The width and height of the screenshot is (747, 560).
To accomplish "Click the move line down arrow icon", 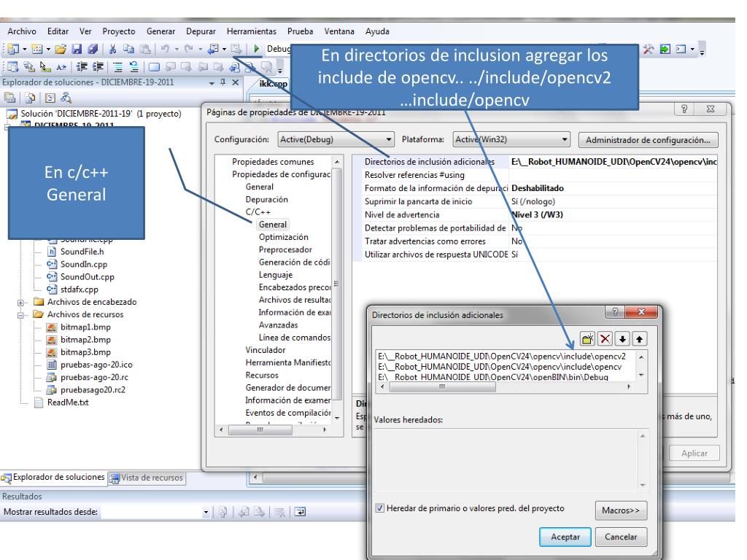I will (622, 339).
